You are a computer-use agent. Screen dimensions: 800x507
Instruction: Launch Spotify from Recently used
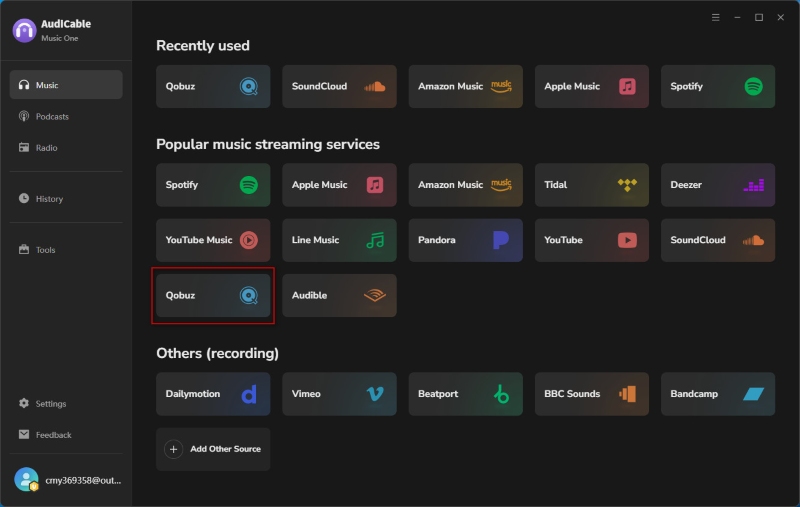coord(717,86)
